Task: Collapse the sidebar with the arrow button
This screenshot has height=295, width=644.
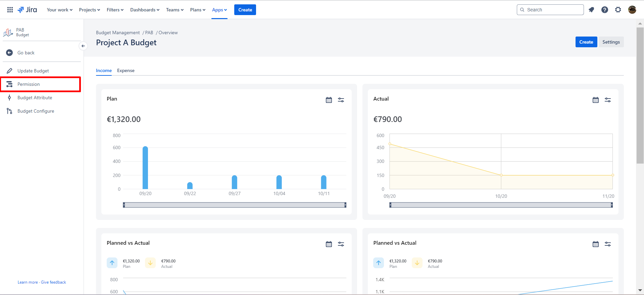Action: (83, 46)
